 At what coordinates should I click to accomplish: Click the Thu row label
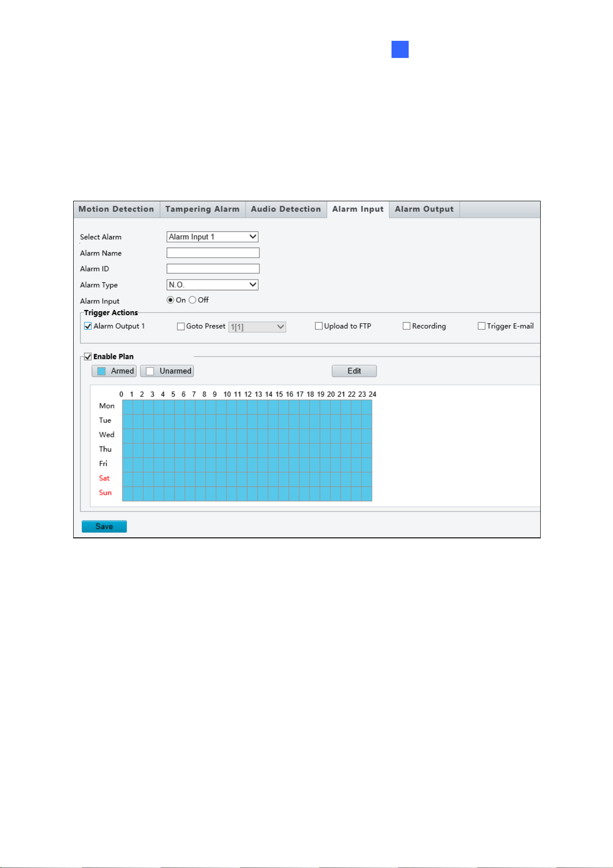pyautogui.click(x=105, y=449)
